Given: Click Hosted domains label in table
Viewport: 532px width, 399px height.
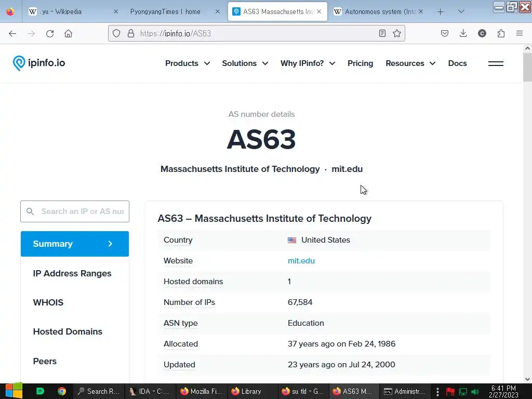Looking at the screenshot, I should [193, 282].
